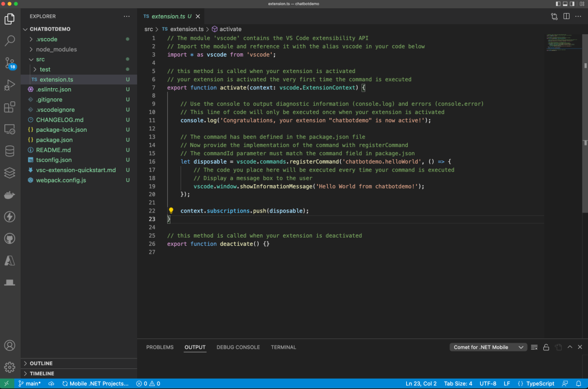Click the editor minimap

[563, 42]
